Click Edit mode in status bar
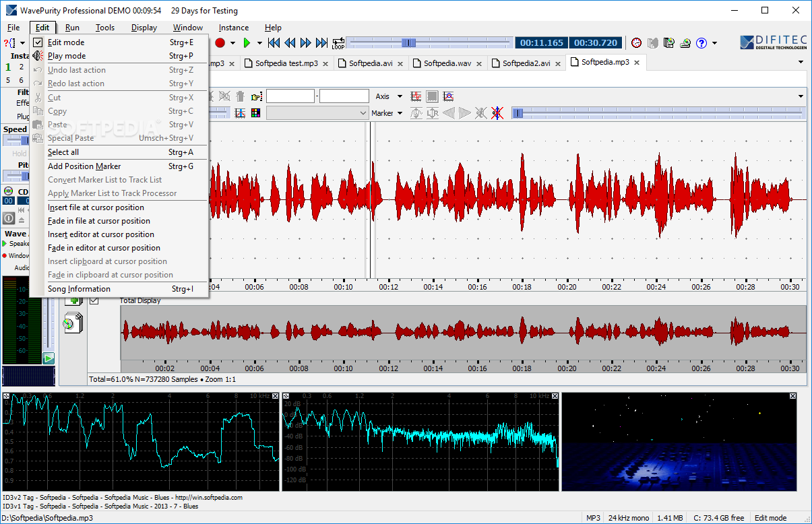The image size is (812, 524). (770, 518)
